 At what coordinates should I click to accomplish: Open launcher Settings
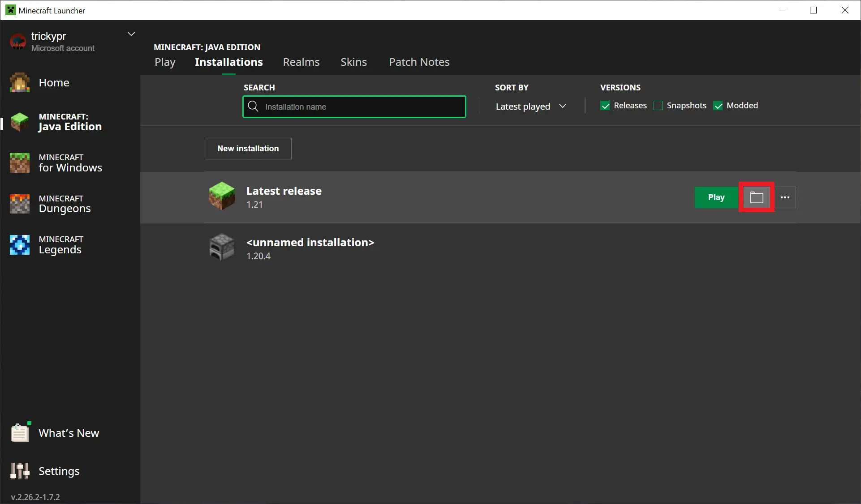tap(58, 471)
